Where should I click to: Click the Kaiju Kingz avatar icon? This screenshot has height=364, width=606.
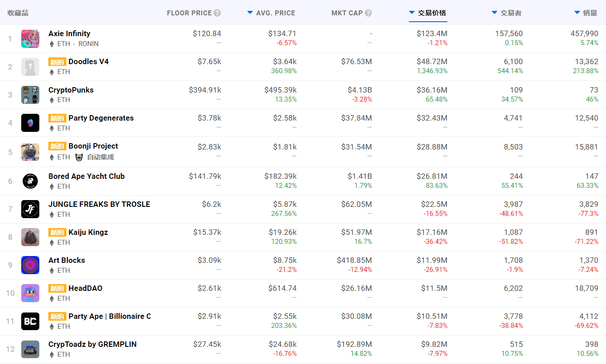[x=30, y=237]
